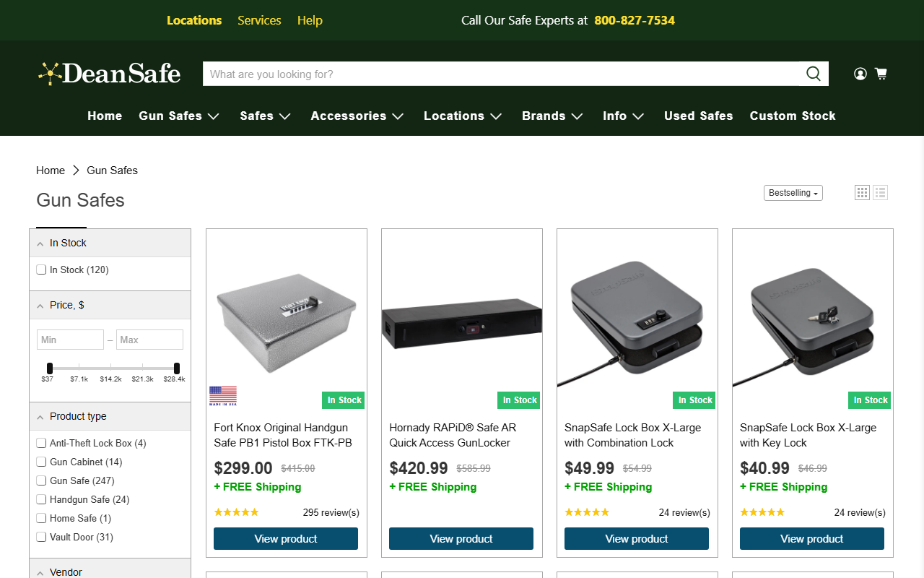The height and width of the screenshot is (578, 924).
Task: Switch to grid view layout
Action: click(862, 192)
